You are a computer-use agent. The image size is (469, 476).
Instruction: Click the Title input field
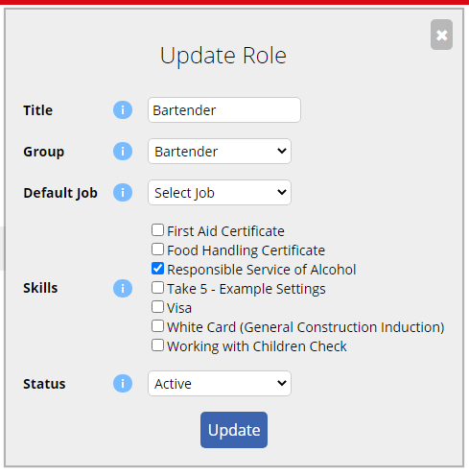pyautogui.click(x=224, y=110)
